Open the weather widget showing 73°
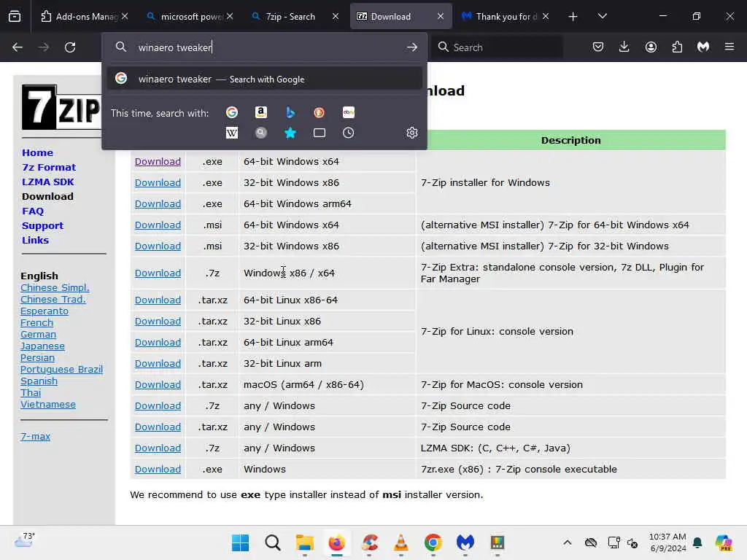747x560 pixels. 25,540
